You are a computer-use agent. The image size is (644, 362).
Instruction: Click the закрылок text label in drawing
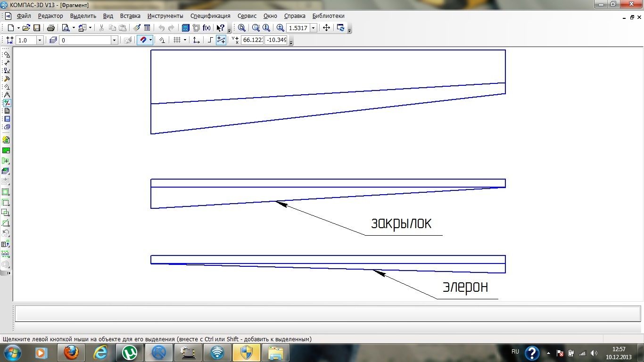tap(401, 223)
